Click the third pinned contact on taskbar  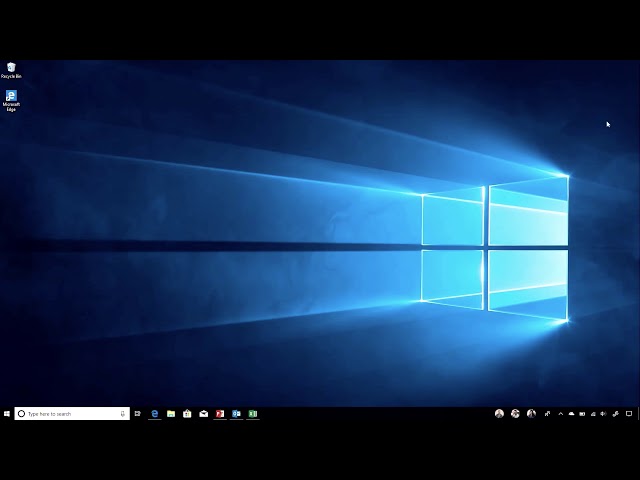[x=531, y=413]
